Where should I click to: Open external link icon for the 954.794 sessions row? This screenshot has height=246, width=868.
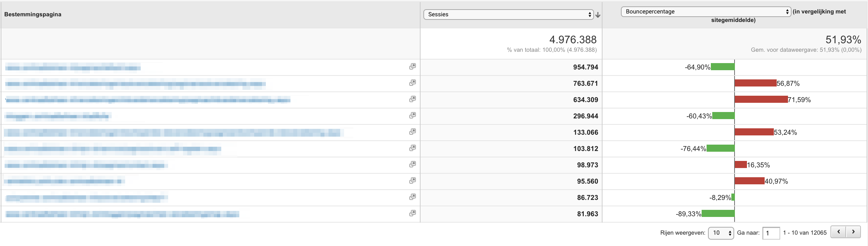pos(412,67)
